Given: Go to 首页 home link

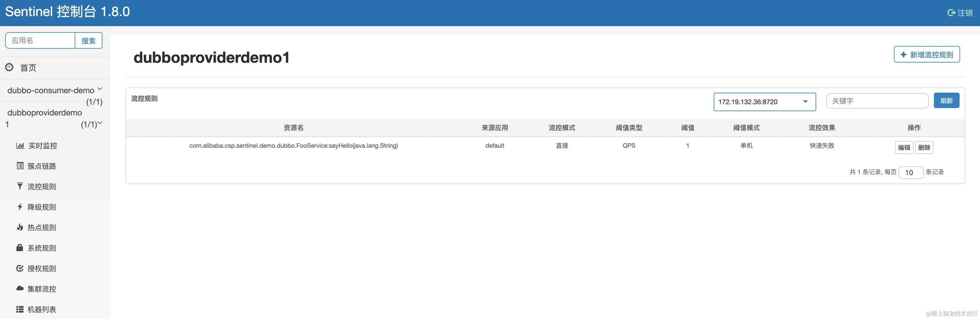Looking at the screenshot, I should (x=28, y=68).
